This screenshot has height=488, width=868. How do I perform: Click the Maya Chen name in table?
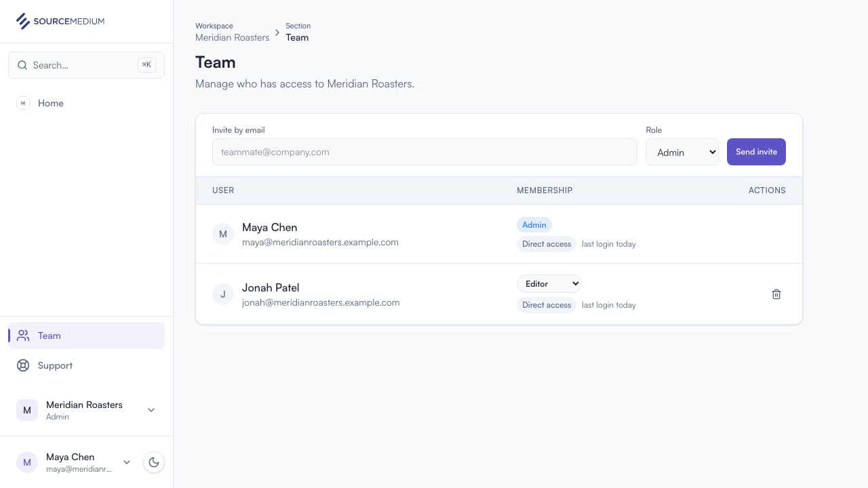269,227
